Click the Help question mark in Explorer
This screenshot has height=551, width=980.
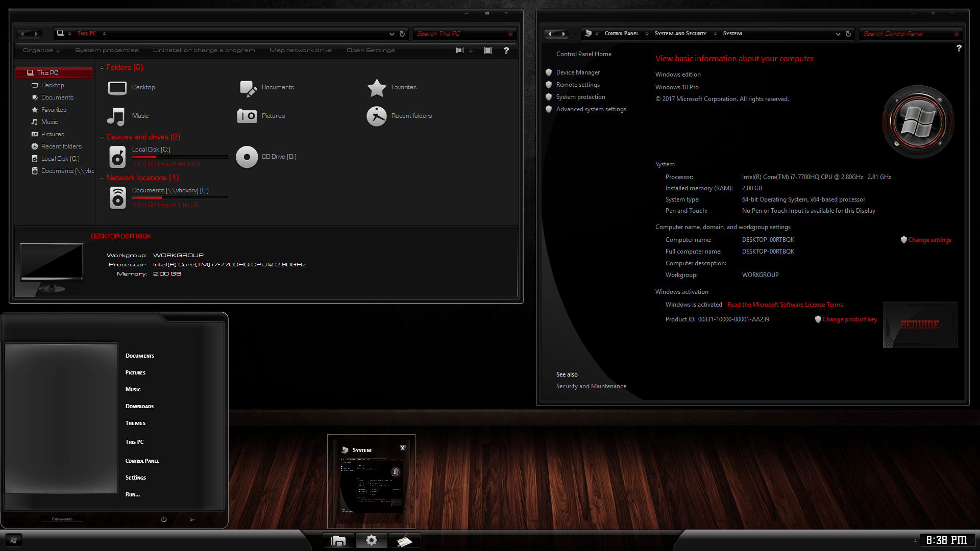(506, 50)
